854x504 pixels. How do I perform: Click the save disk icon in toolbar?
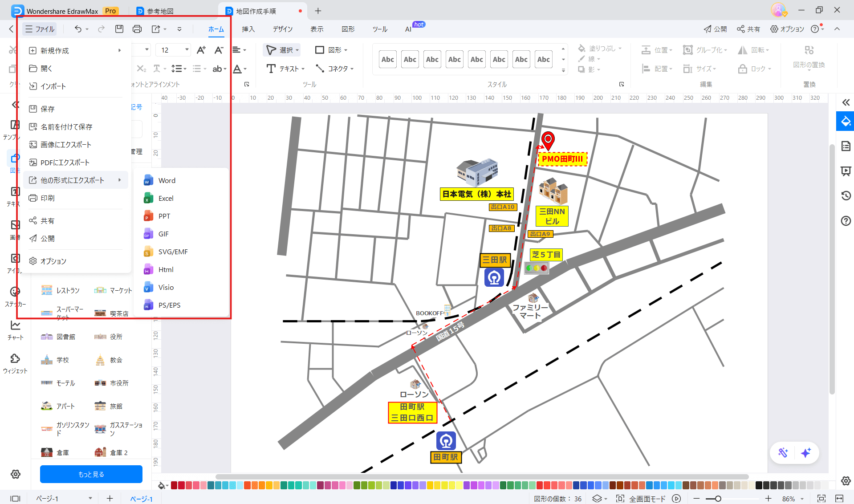coord(119,29)
